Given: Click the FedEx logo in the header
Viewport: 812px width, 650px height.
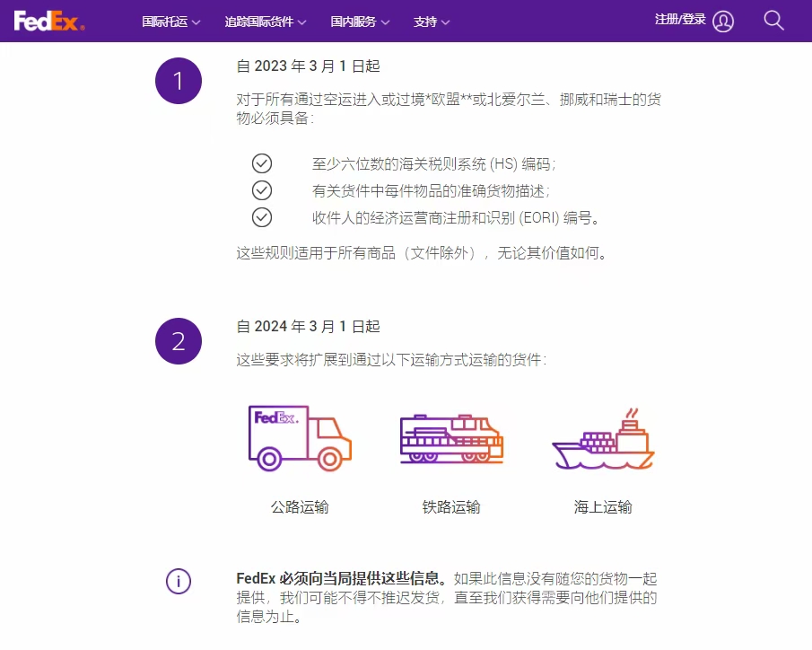Looking at the screenshot, I should [x=49, y=22].
